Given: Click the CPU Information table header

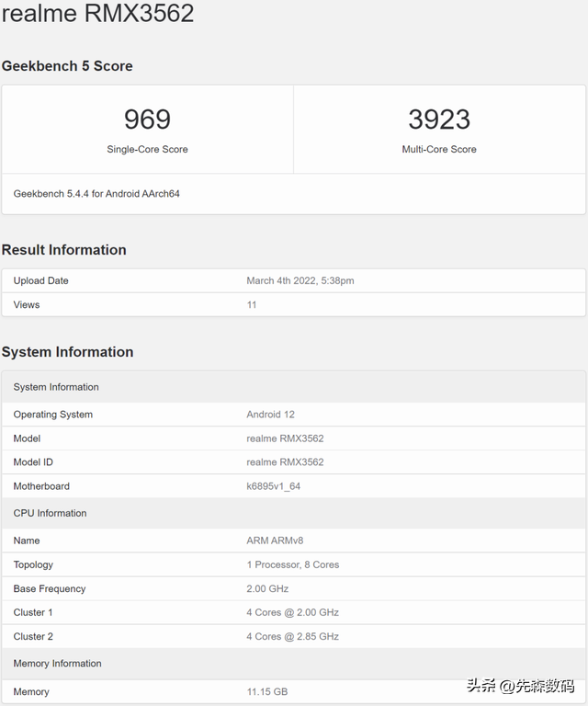Looking at the screenshot, I should pyautogui.click(x=50, y=513).
